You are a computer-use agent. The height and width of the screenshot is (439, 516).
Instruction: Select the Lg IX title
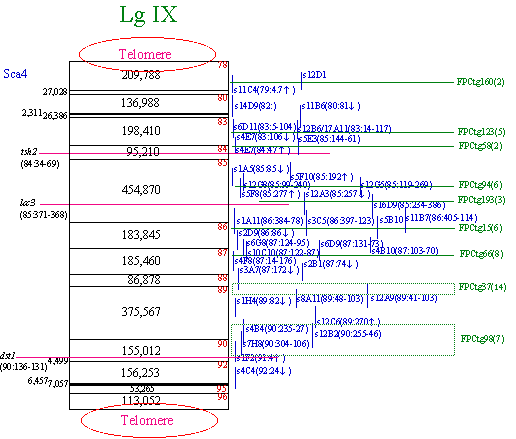click(148, 15)
